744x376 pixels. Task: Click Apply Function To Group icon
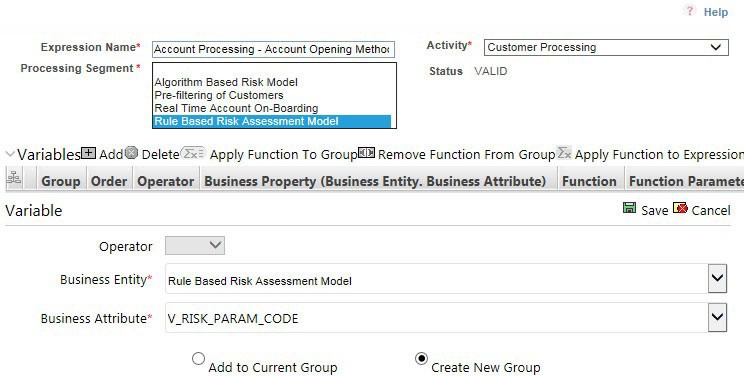(x=193, y=153)
